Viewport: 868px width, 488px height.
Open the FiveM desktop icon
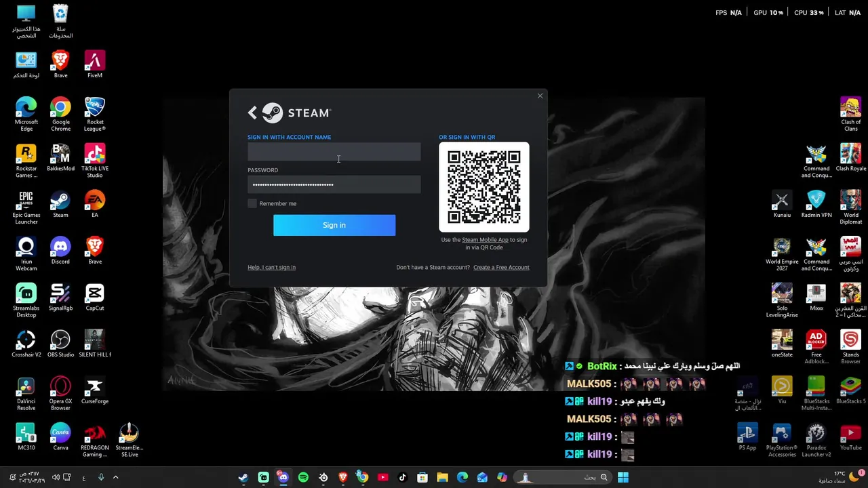(x=94, y=64)
